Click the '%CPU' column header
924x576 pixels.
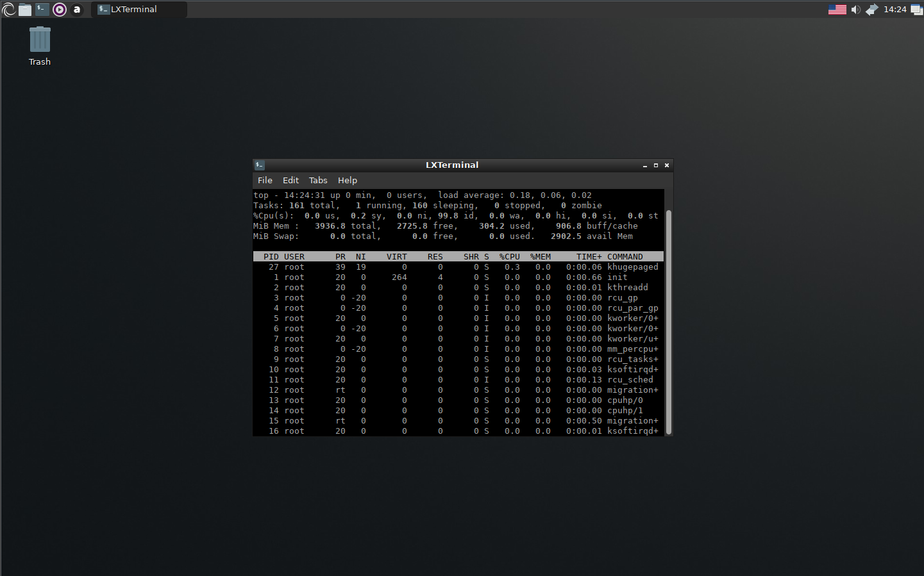[x=510, y=257]
